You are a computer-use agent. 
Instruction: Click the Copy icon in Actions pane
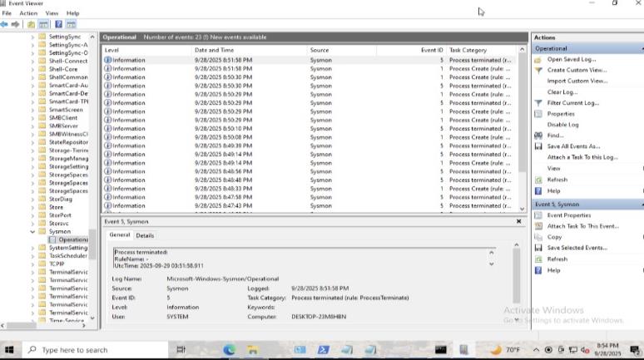pyautogui.click(x=538, y=237)
